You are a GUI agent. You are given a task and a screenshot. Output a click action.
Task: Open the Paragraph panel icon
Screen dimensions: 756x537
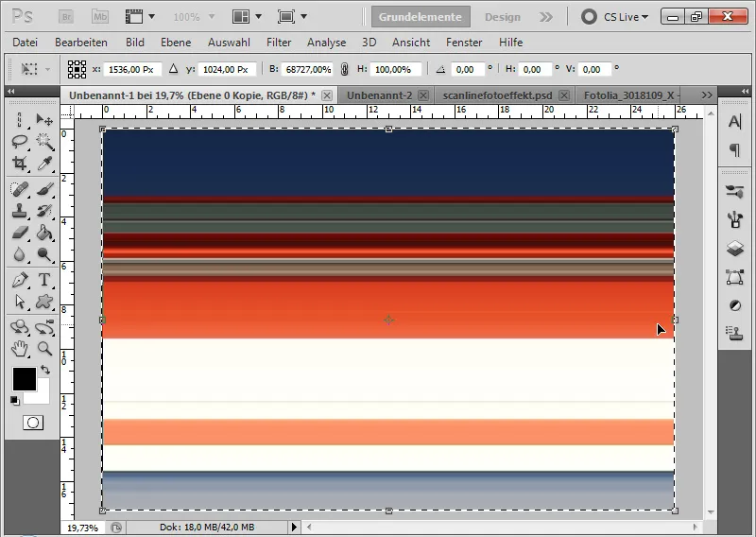tap(735, 150)
